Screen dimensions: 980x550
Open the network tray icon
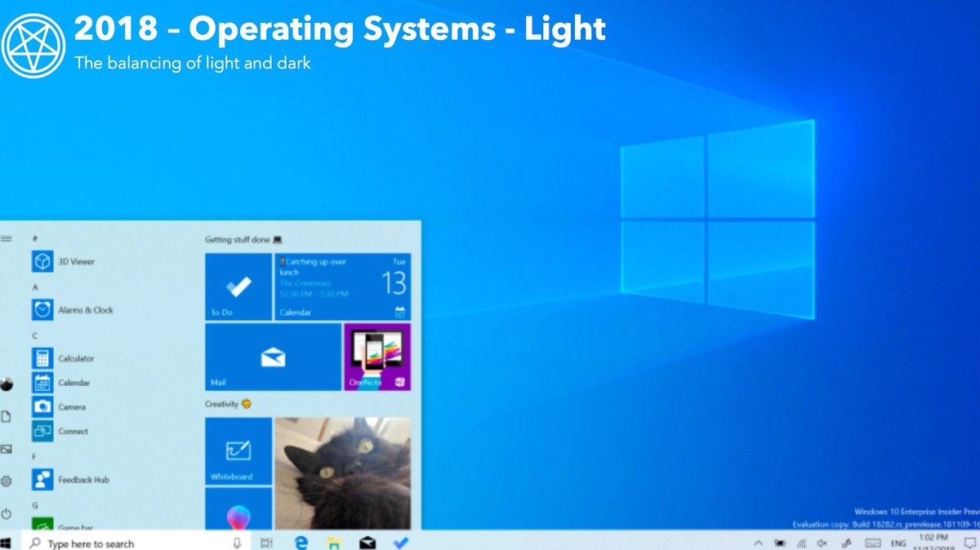click(x=802, y=543)
